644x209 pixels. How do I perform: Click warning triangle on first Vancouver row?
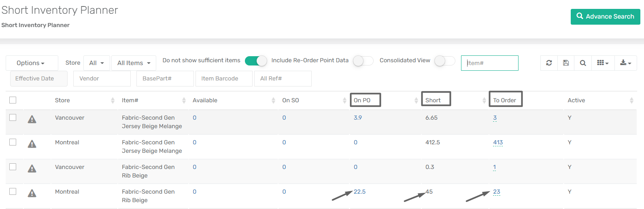(x=32, y=119)
